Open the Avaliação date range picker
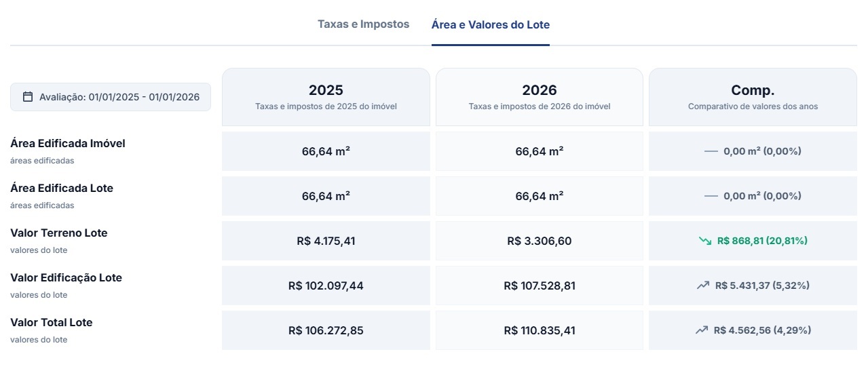The image size is (868, 373). [111, 97]
